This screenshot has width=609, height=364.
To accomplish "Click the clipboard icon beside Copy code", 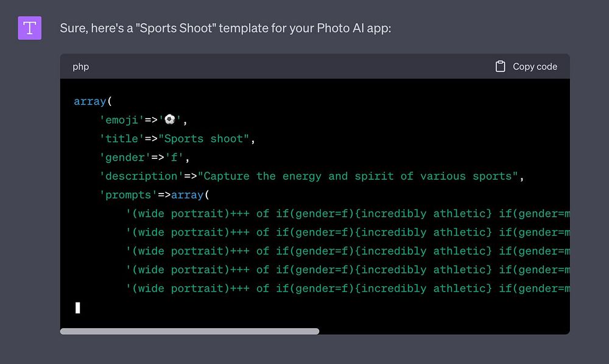I will pos(500,66).
